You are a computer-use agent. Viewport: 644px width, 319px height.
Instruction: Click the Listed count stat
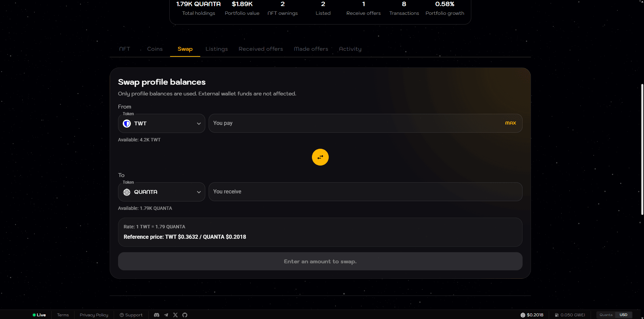tap(323, 8)
